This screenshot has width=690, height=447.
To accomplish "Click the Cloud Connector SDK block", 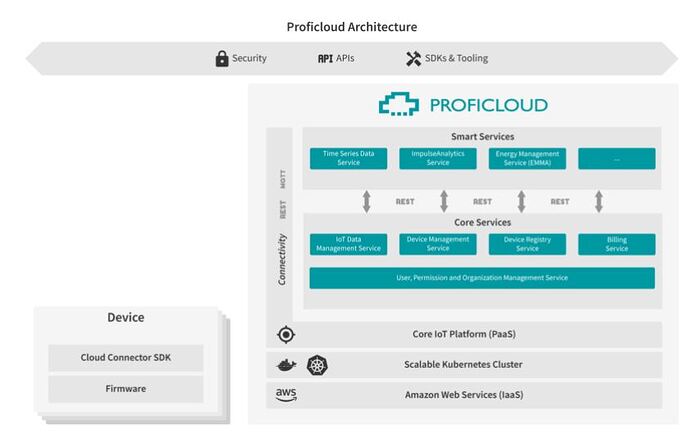I will [x=126, y=358].
